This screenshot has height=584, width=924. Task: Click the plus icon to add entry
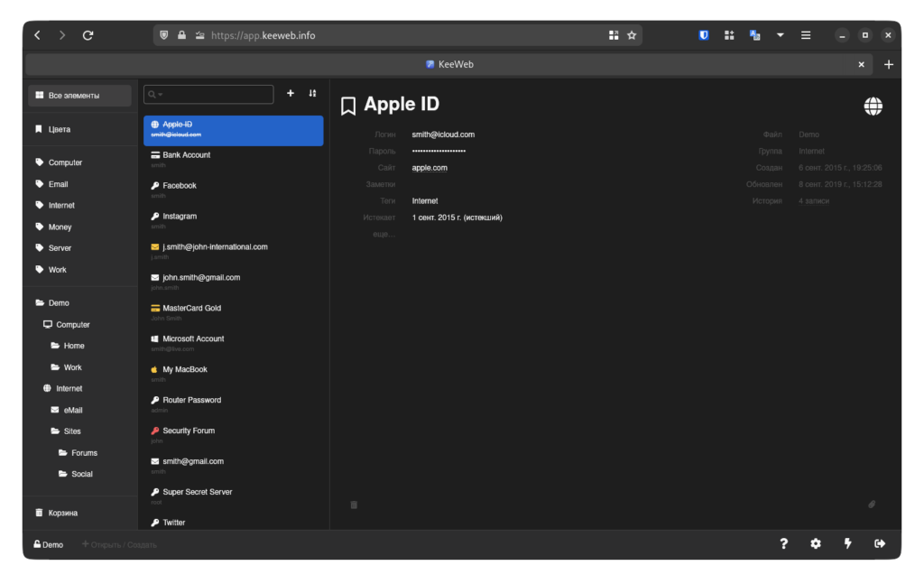click(290, 94)
